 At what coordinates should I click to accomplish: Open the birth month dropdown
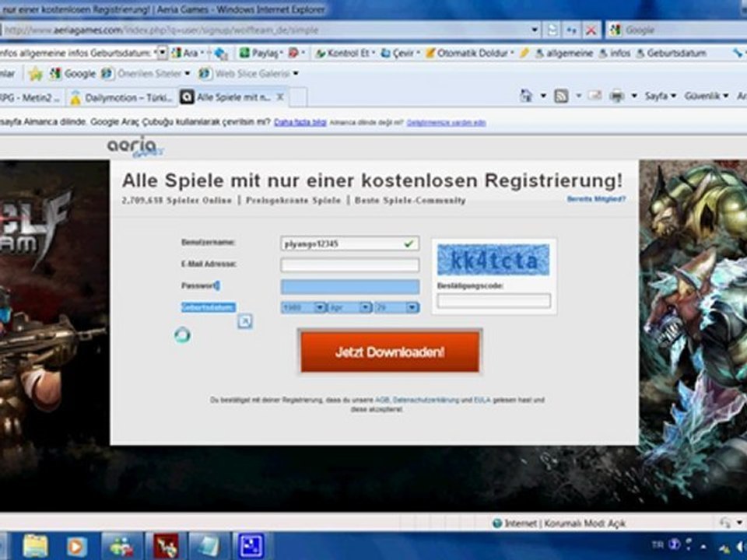[349, 308]
